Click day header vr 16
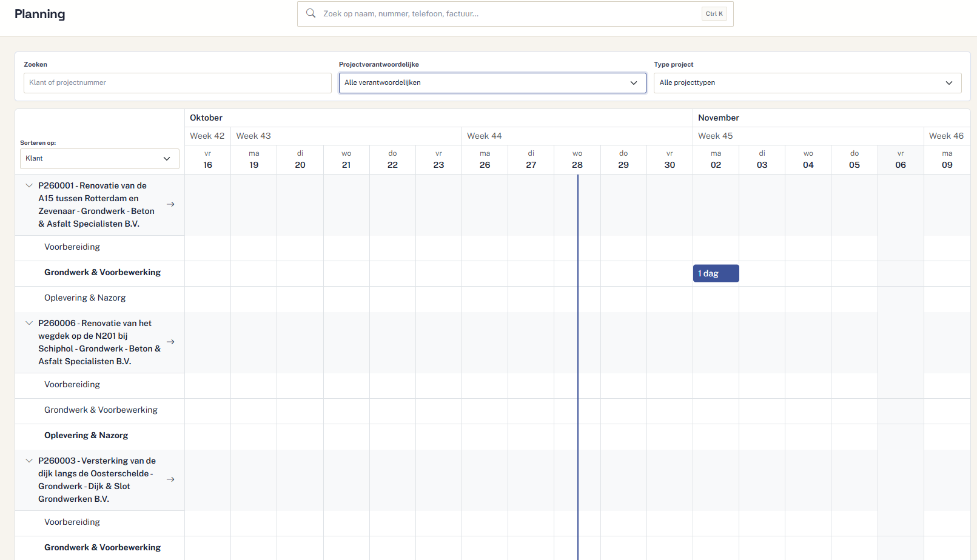 208,160
